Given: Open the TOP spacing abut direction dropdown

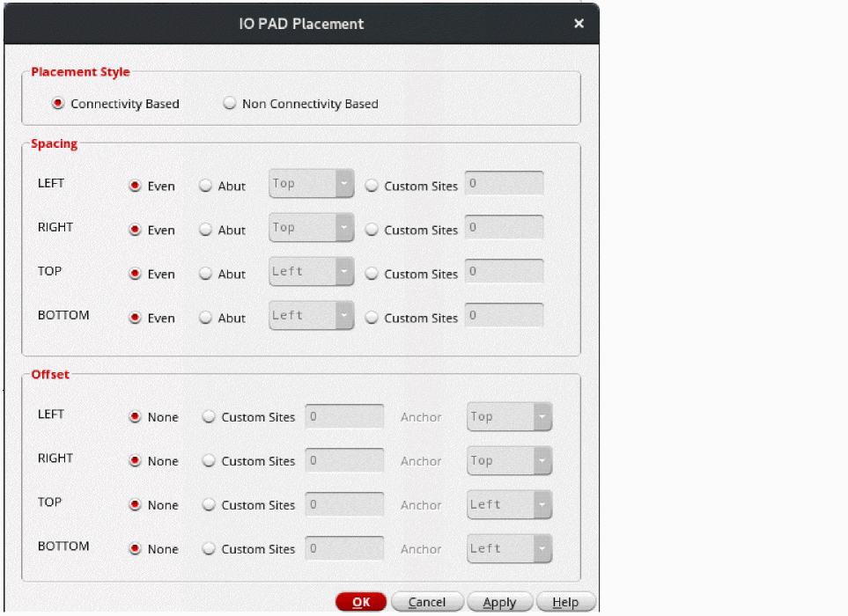Looking at the screenshot, I should click(311, 271).
